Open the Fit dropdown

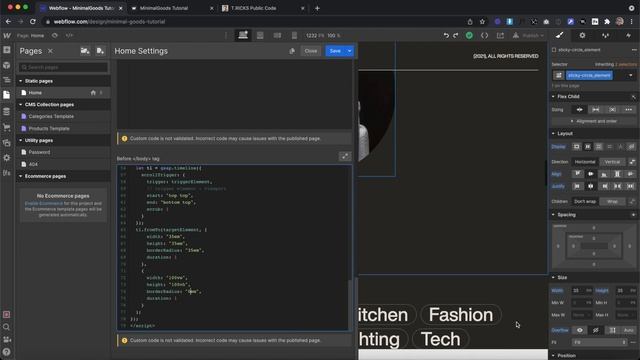point(599,342)
